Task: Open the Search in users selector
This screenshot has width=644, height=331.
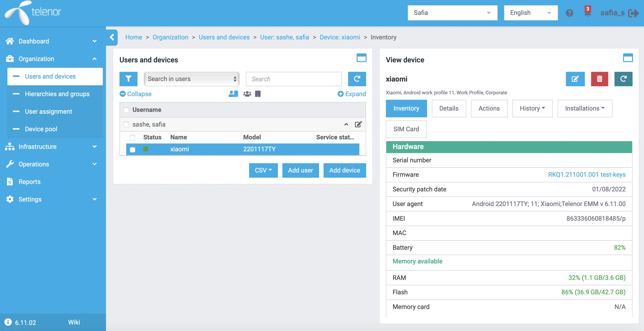Action: click(x=191, y=79)
